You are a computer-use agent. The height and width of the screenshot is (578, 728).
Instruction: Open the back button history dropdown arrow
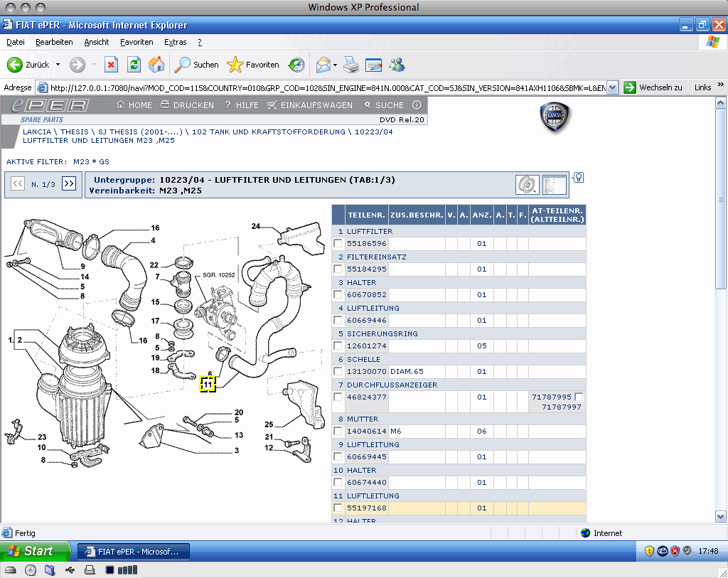(x=58, y=65)
